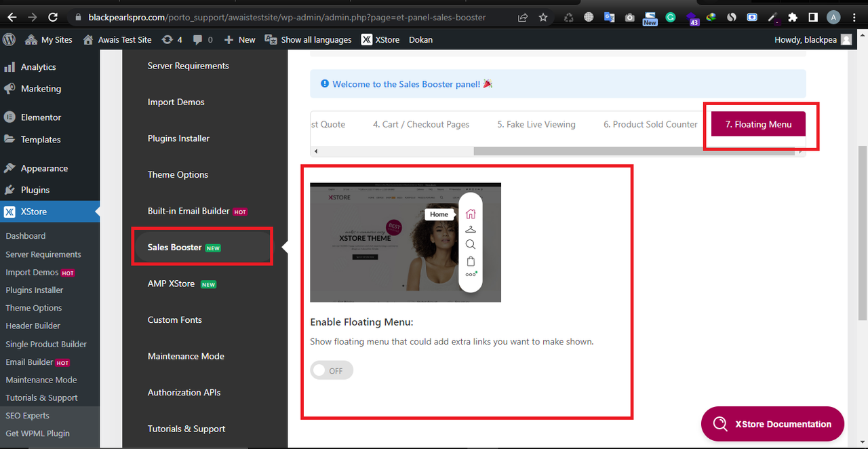The image size is (868, 449).
Task: Click the browser address bar URL
Action: coord(287,18)
